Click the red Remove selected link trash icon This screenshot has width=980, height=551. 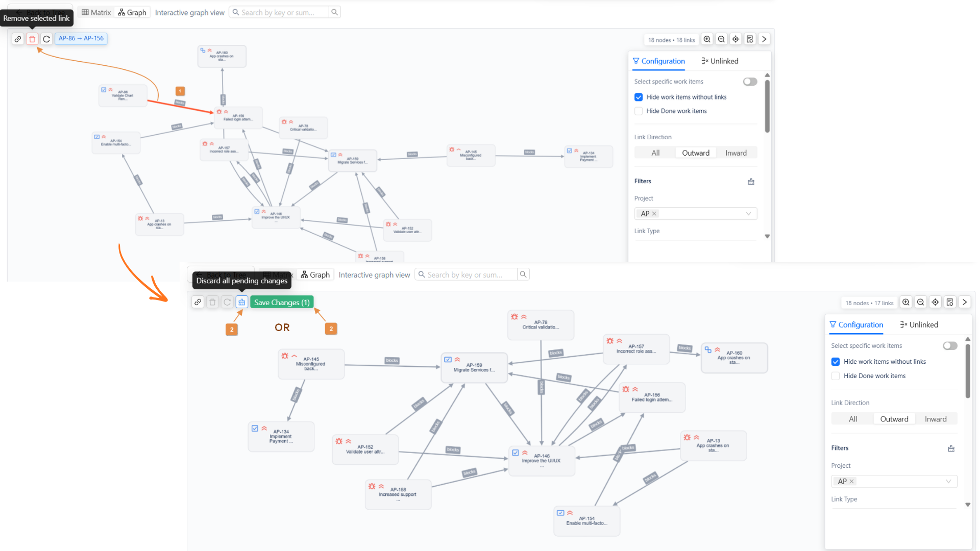(x=32, y=39)
